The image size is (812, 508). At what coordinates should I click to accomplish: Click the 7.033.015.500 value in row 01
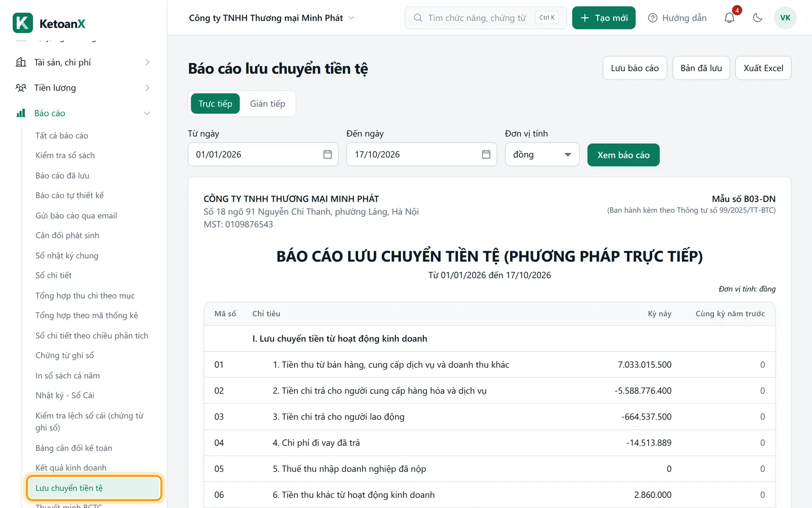tap(645, 365)
